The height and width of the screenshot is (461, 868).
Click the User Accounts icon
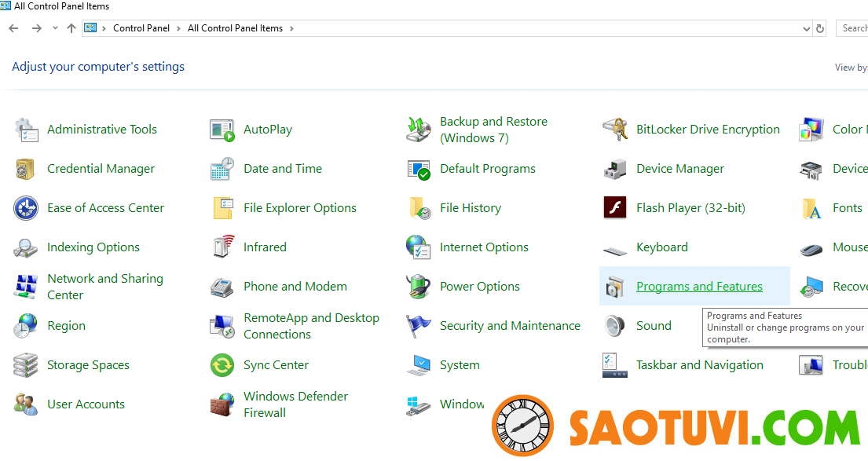tap(25, 404)
